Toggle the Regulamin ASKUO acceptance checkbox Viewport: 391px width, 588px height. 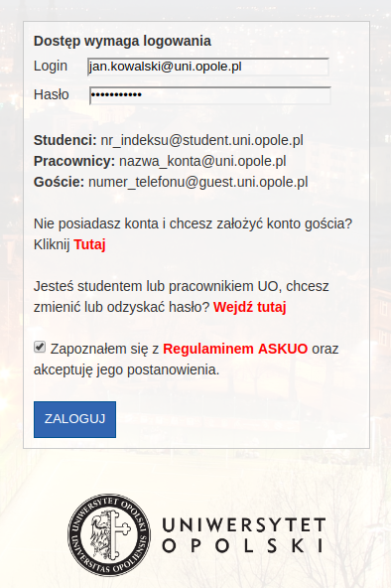(40, 347)
